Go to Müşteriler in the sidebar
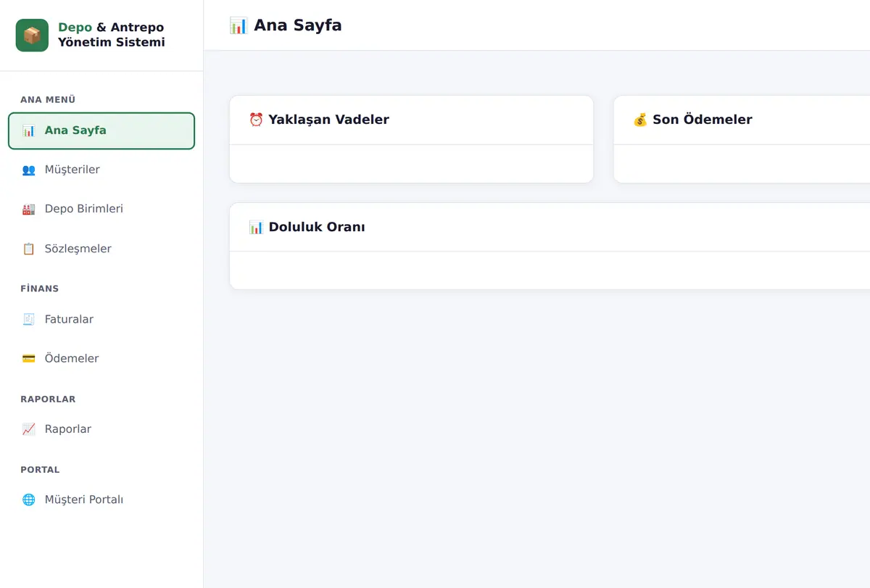870x588 pixels. point(101,170)
